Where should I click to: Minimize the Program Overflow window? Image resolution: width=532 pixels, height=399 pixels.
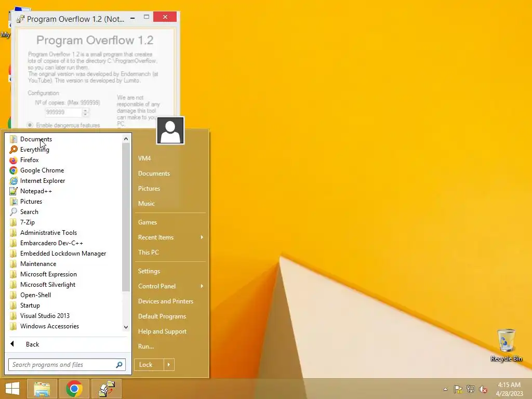(x=132, y=17)
